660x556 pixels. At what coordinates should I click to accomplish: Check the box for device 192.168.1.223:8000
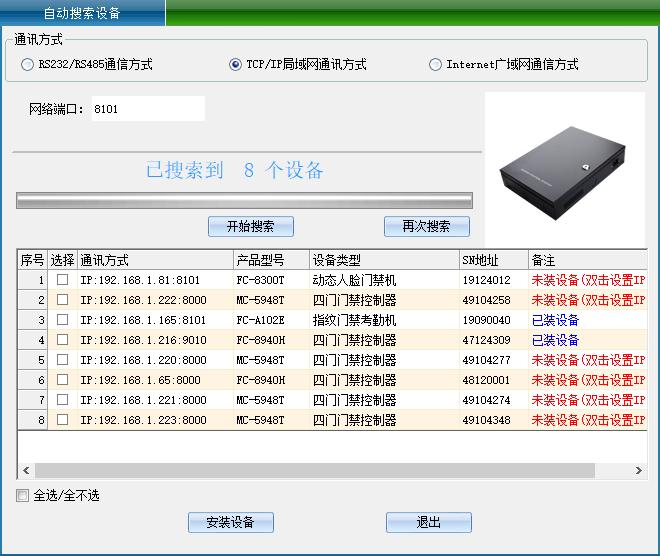[62, 420]
